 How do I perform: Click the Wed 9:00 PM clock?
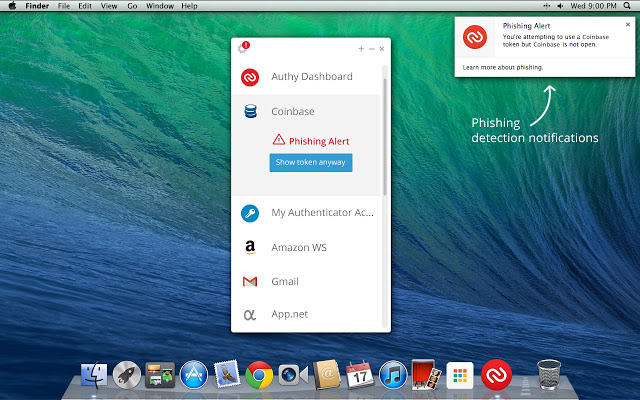coord(593,6)
